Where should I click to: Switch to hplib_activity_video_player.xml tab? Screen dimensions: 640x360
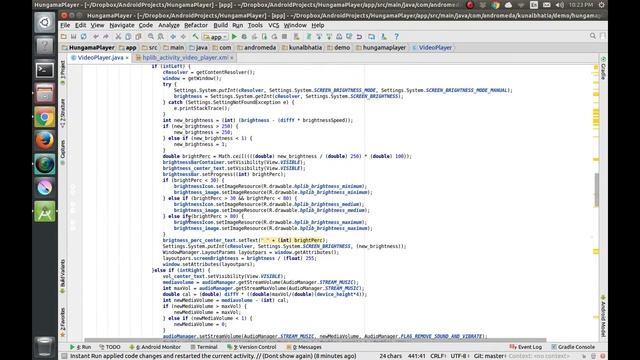[184, 58]
